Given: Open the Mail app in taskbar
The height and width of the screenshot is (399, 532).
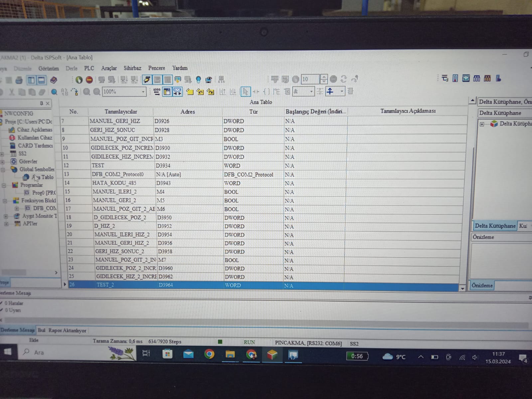Looking at the screenshot, I should 188,354.
